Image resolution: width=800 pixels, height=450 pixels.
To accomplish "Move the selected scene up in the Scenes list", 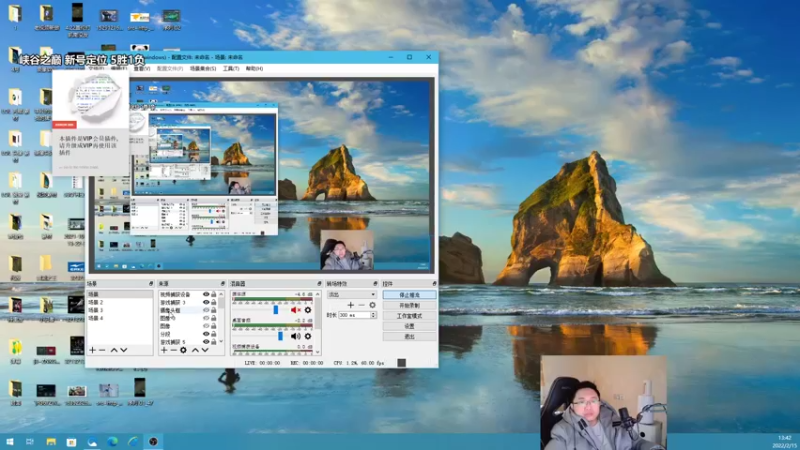I will [114, 350].
